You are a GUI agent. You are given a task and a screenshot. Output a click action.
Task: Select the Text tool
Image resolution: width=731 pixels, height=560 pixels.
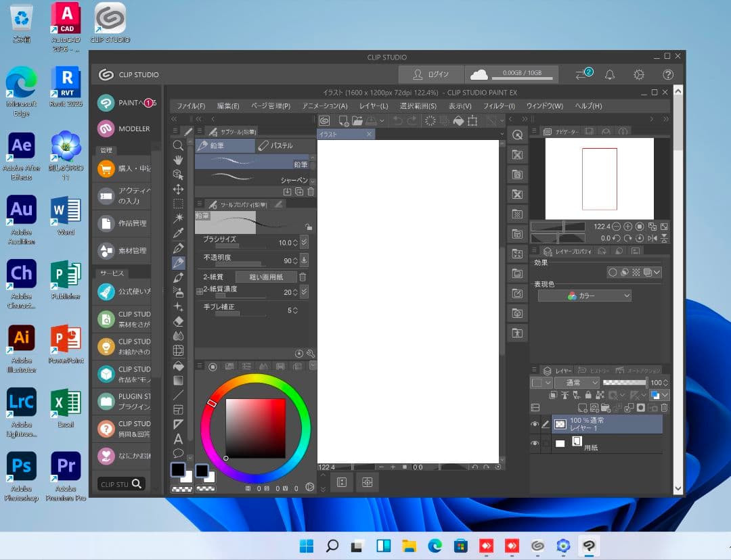pos(179,439)
